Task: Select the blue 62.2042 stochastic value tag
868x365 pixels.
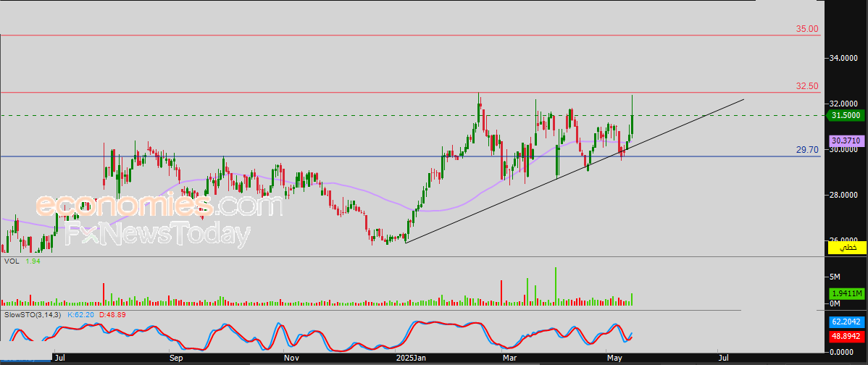Action: click(x=846, y=321)
